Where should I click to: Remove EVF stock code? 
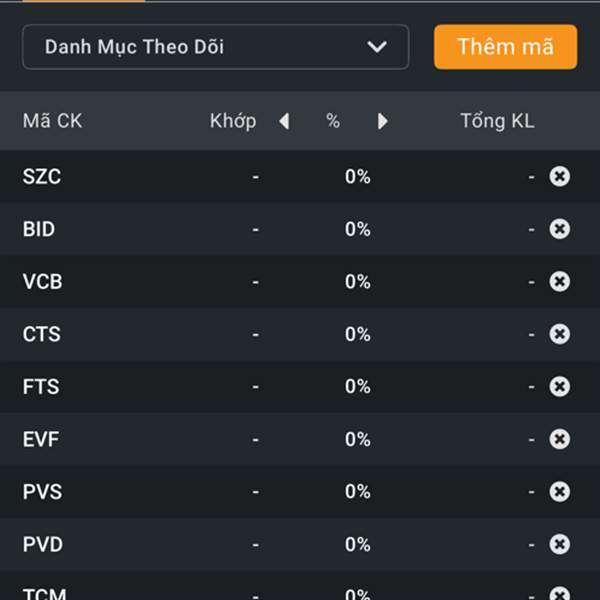(x=559, y=439)
